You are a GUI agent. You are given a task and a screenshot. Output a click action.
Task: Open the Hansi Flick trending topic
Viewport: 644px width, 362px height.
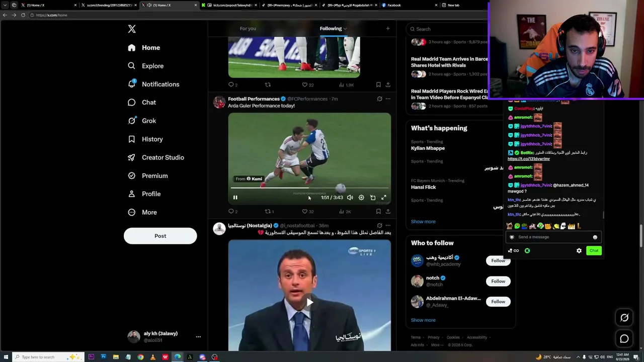pos(423,187)
